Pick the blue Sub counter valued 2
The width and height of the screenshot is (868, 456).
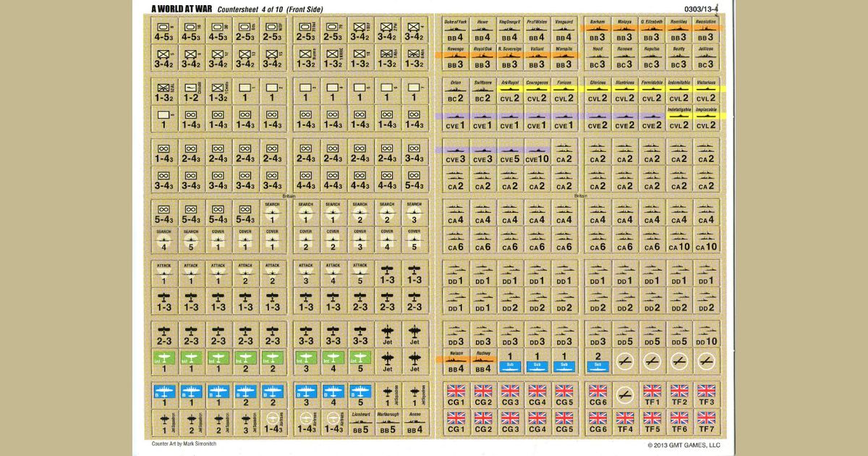[x=597, y=361]
